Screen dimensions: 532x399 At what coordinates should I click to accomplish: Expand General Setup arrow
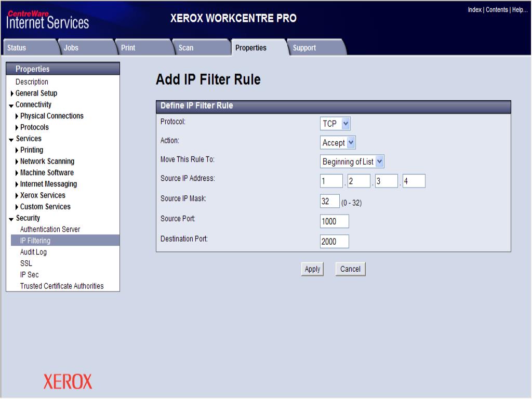pos(12,94)
